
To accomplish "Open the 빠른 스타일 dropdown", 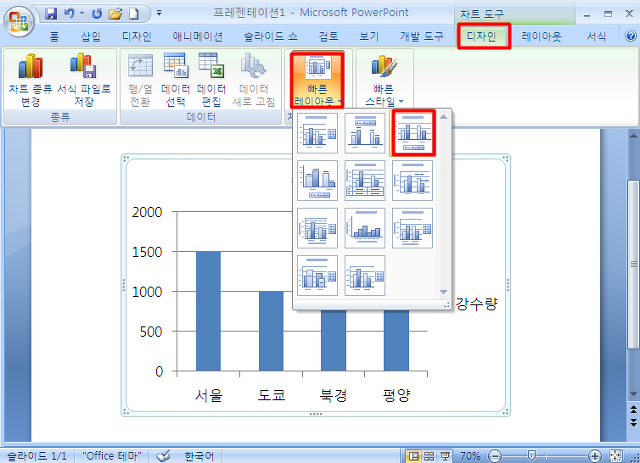I will tap(383, 80).
